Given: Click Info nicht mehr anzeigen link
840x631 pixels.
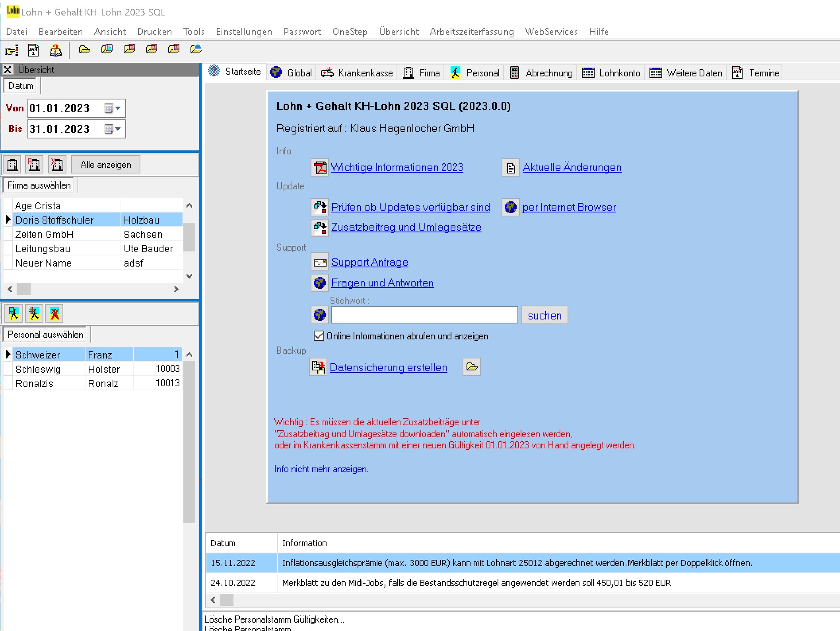Looking at the screenshot, I should pos(321,469).
